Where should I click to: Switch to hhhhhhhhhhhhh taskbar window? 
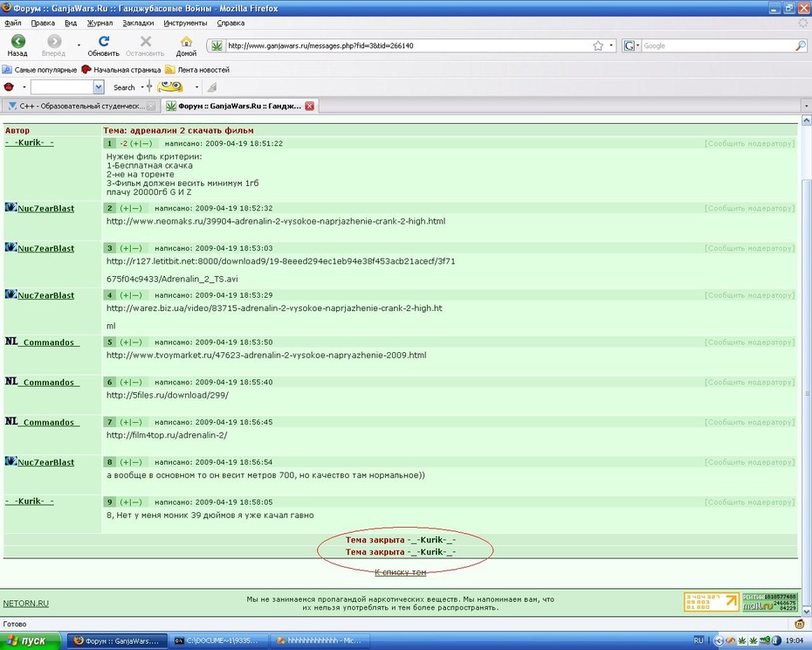point(320,640)
